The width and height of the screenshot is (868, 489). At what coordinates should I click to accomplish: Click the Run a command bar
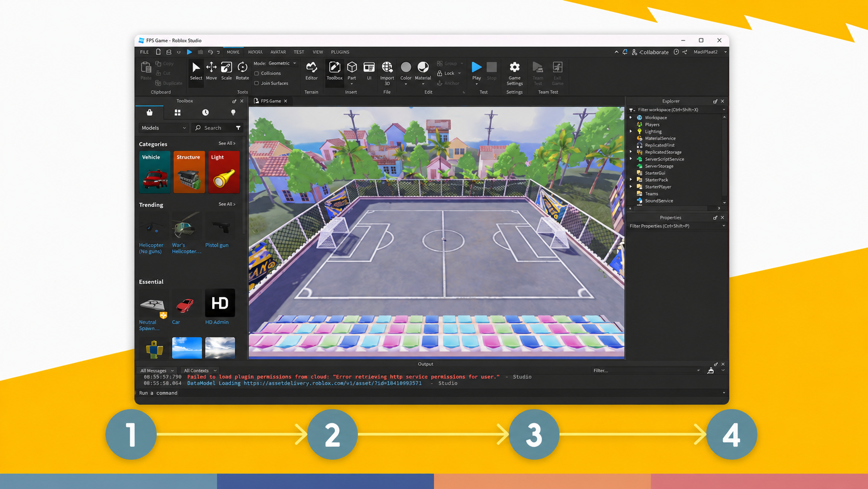(431, 393)
